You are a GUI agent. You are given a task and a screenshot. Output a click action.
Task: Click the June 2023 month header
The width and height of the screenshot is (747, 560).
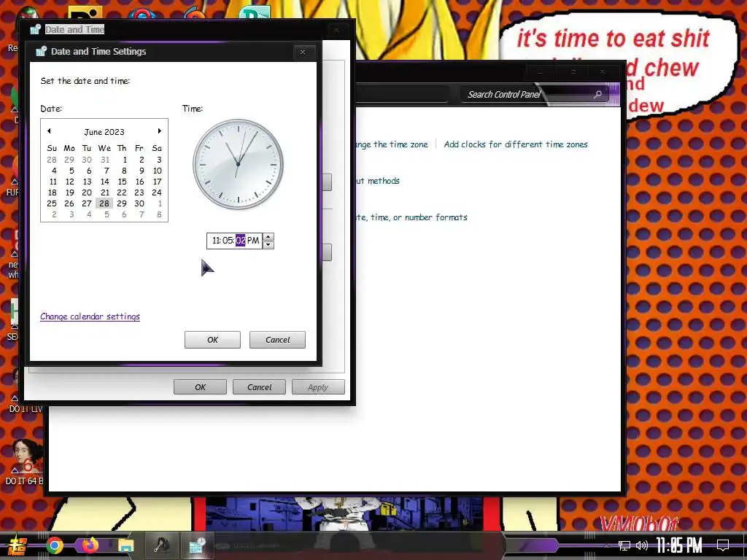pyautogui.click(x=104, y=132)
